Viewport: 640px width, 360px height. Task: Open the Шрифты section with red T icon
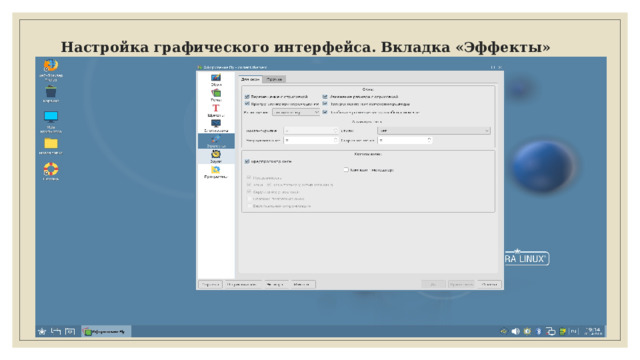(x=216, y=111)
